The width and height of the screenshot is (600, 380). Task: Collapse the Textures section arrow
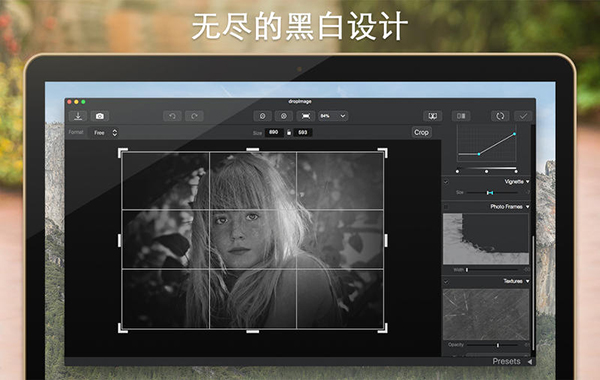click(x=528, y=281)
